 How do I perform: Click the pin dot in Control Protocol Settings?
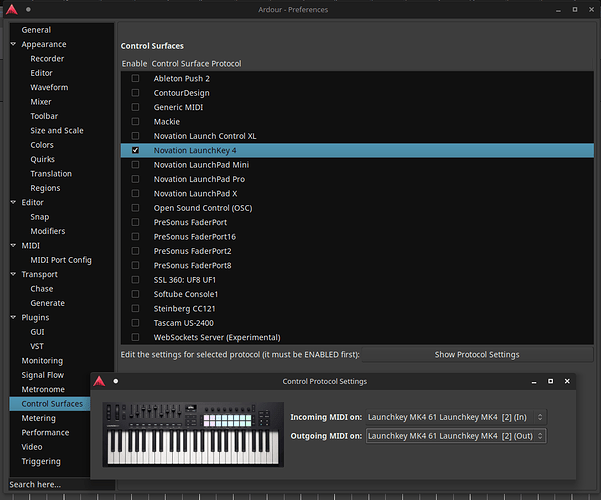(x=116, y=381)
